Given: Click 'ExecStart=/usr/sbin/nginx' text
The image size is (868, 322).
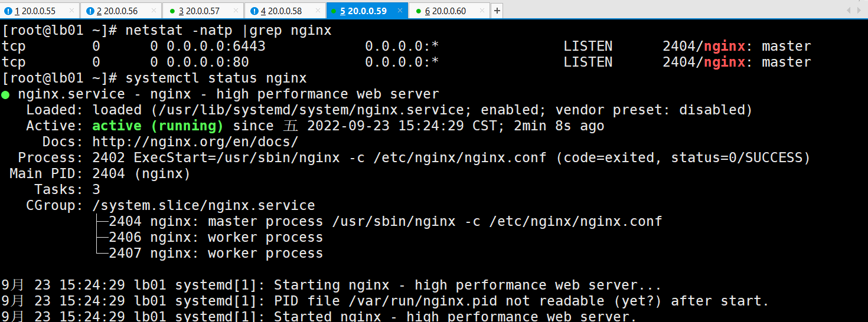Looking at the screenshot, I should 237,157.
